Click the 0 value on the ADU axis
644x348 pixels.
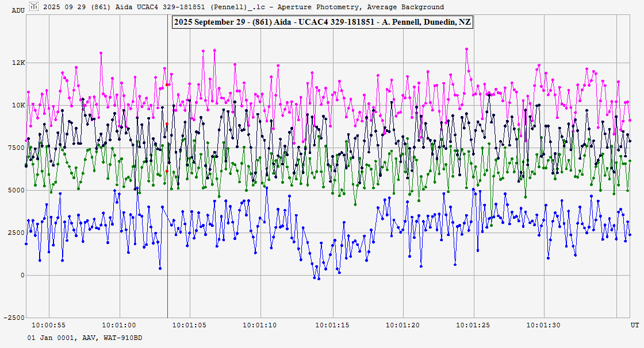22,275
